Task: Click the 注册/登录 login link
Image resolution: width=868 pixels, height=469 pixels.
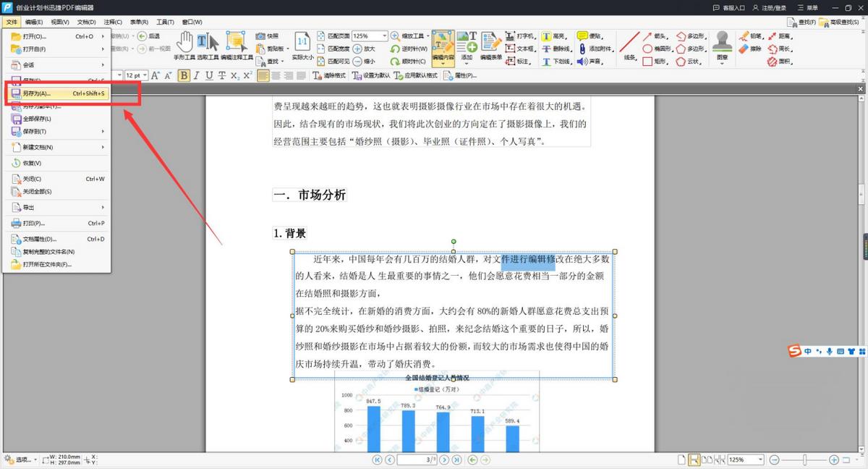Action: point(775,7)
